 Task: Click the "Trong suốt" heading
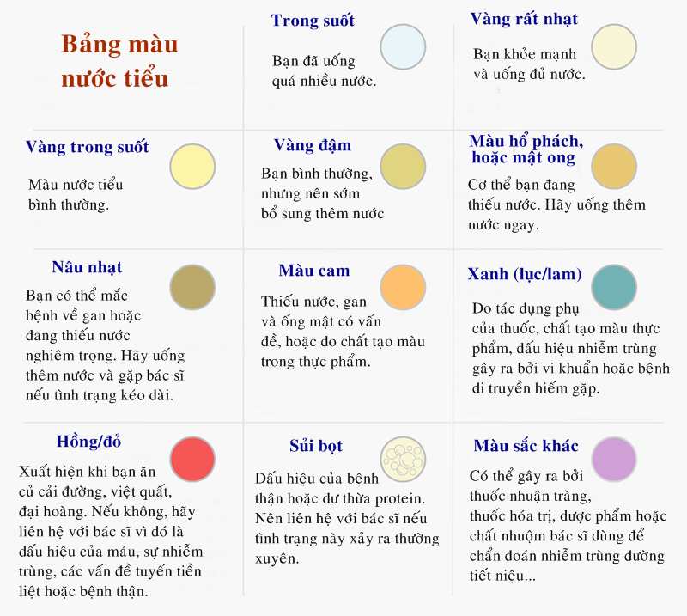click(x=313, y=21)
